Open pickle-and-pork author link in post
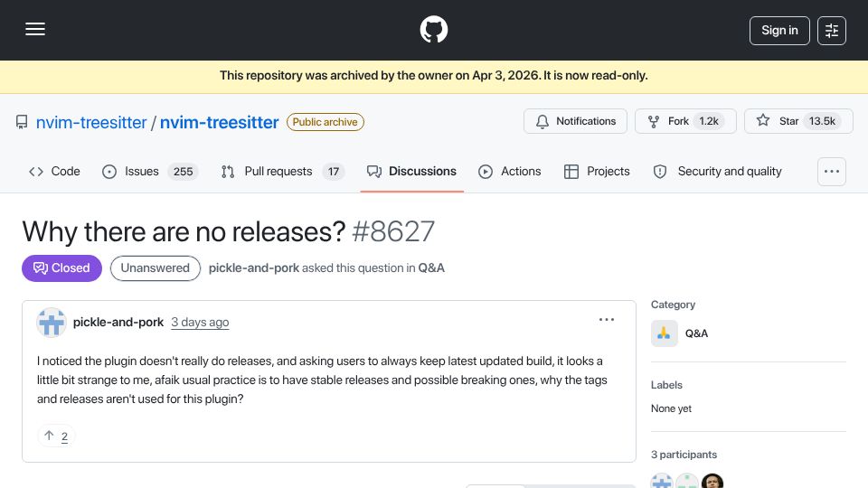This screenshot has width=868, height=488. [118, 322]
